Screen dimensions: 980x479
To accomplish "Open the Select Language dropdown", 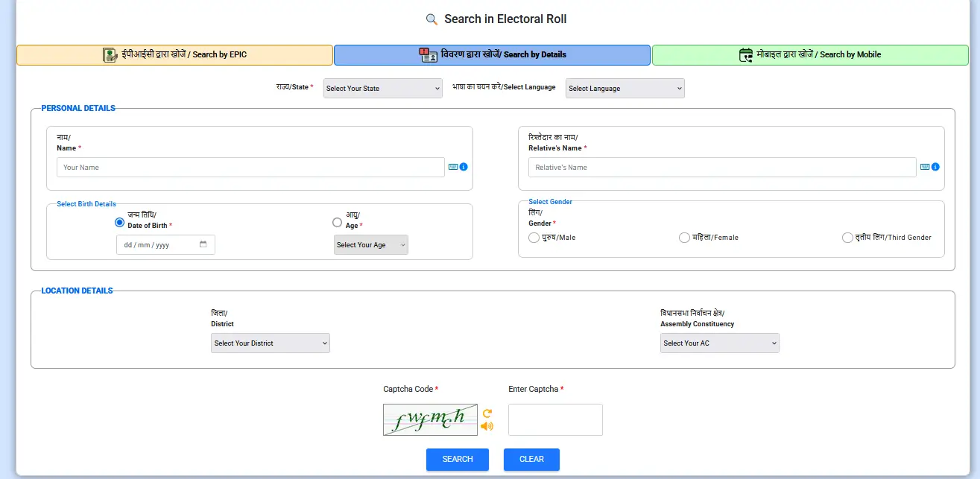I will (x=625, y=88).
